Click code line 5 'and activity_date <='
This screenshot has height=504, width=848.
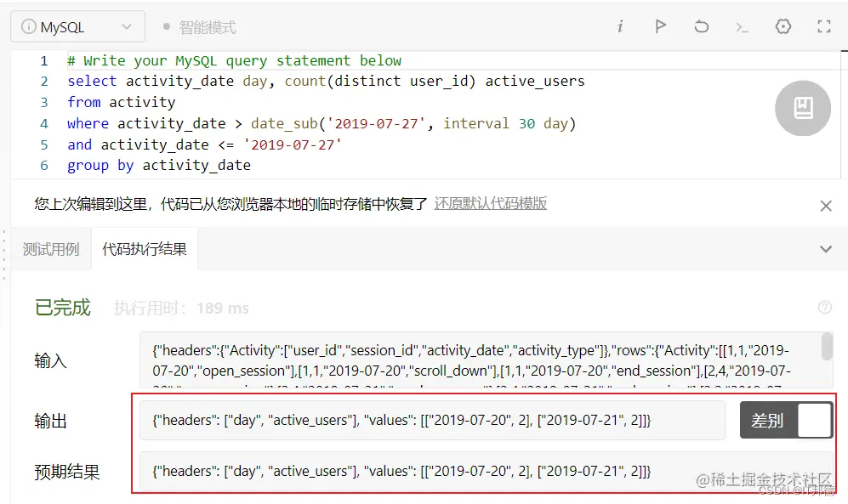(204, 144)
